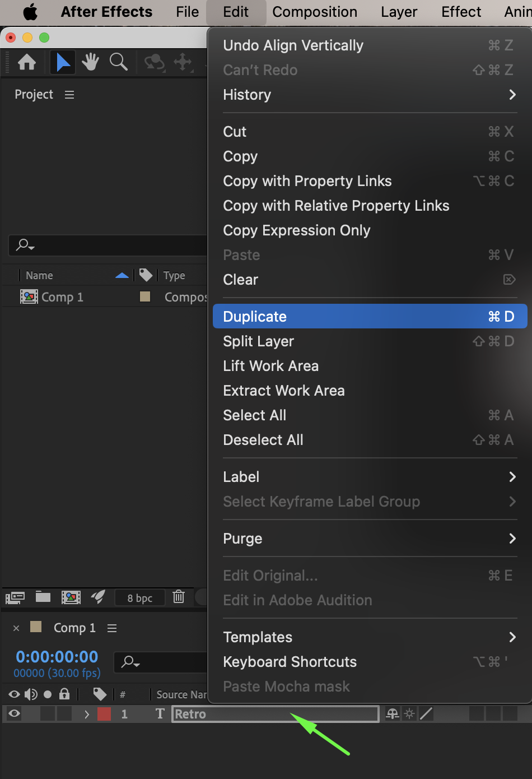Choose Copy Expression Only
Image resolution: width=532 pixels, height=779 pixels.
tap(370, 230)
